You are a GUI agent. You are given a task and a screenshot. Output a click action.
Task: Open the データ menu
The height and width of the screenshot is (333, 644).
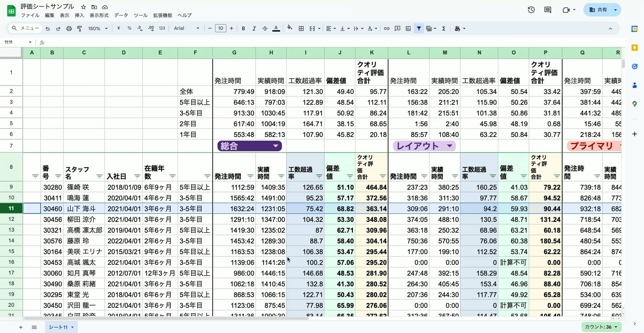(x=121, y=15)
